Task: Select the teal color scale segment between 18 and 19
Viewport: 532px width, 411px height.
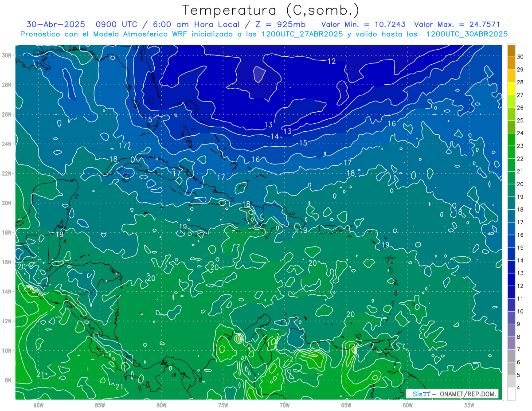Action: pos(511,203)
